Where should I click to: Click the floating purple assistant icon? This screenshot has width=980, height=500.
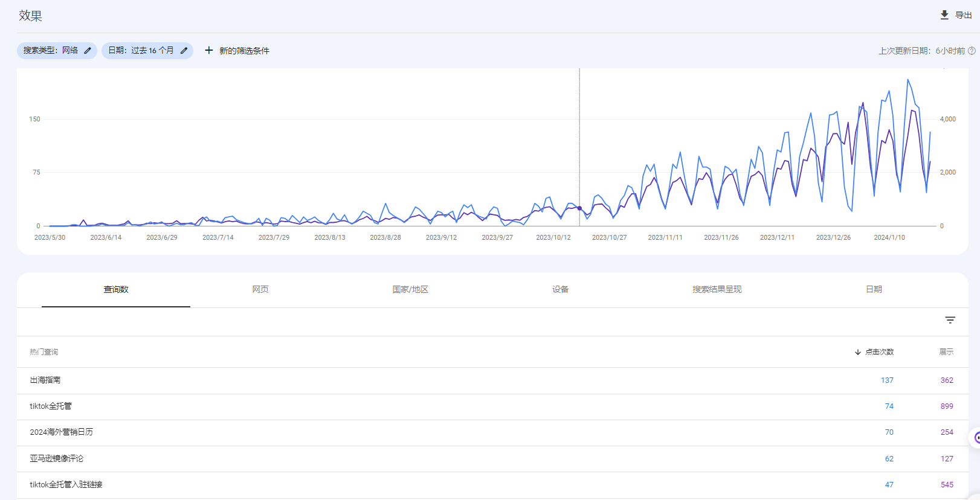pyautogui.click(x=976, y=438)
